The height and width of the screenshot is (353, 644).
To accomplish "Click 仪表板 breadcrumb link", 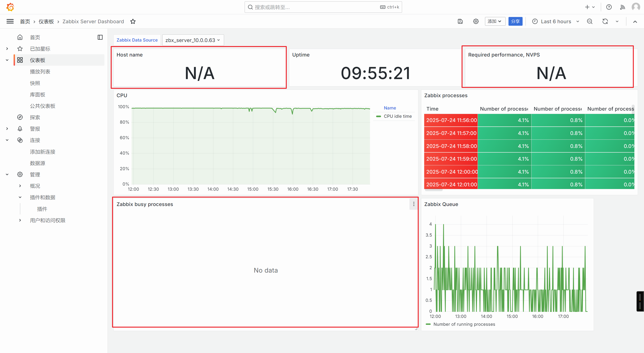I will point(46,21).
